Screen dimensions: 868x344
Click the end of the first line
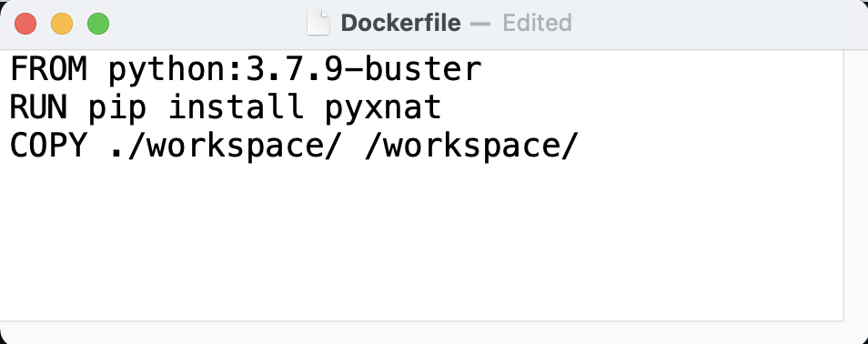point(484,71)
